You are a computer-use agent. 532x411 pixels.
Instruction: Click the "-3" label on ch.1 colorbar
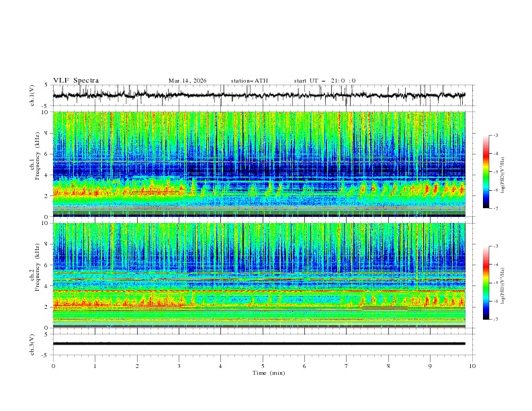pyautogui.click(x=496, y=135)
